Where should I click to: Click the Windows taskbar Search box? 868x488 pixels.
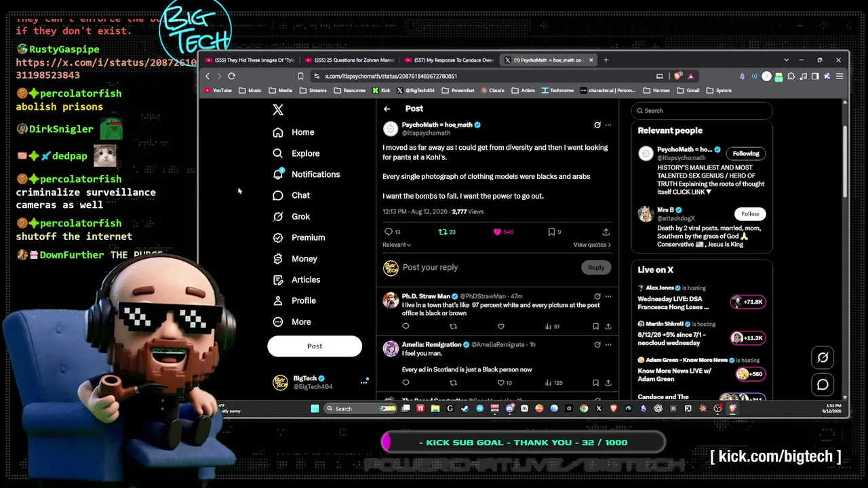pos(360,409)
